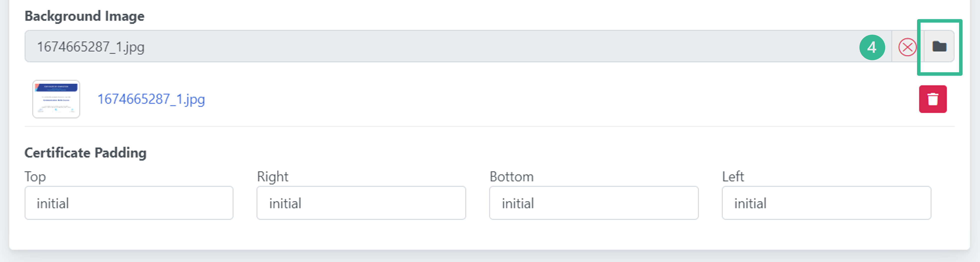Click the Certificate Padding heading

pos(85,153)
